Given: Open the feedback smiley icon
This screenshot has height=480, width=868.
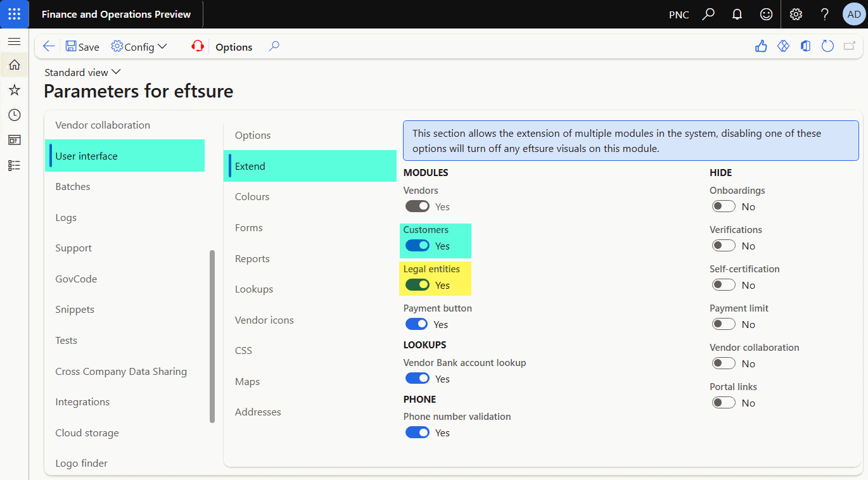Looking at the screenshot, I should click(766, 14).
